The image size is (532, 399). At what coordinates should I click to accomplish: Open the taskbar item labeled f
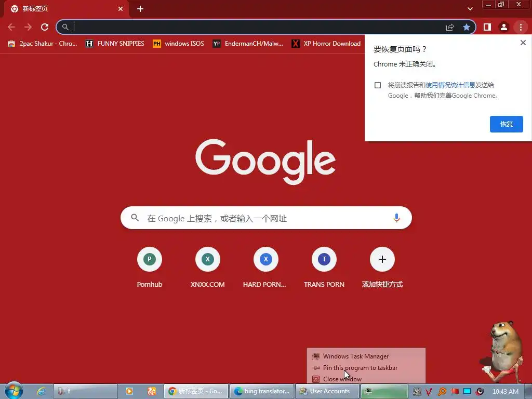(86, 391)
